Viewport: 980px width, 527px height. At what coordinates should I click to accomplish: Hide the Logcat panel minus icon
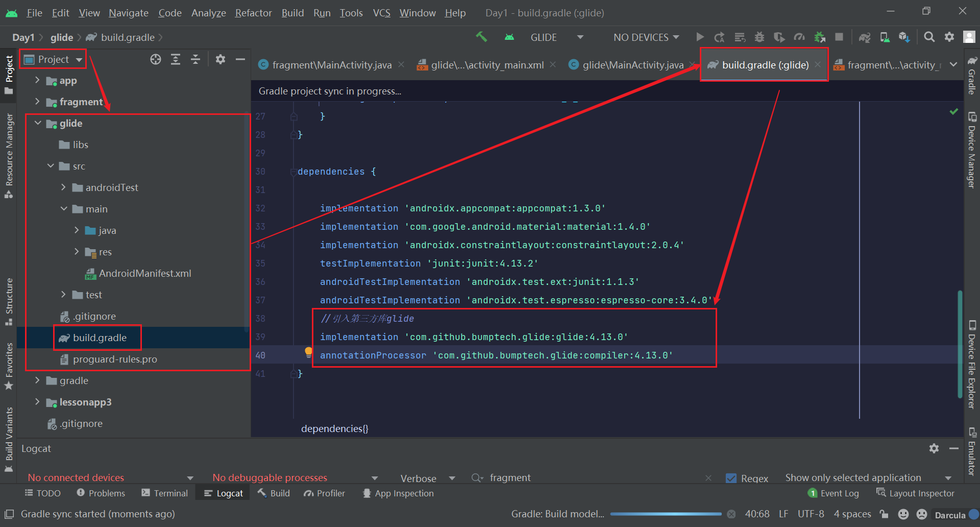click(x=954, y=448)
